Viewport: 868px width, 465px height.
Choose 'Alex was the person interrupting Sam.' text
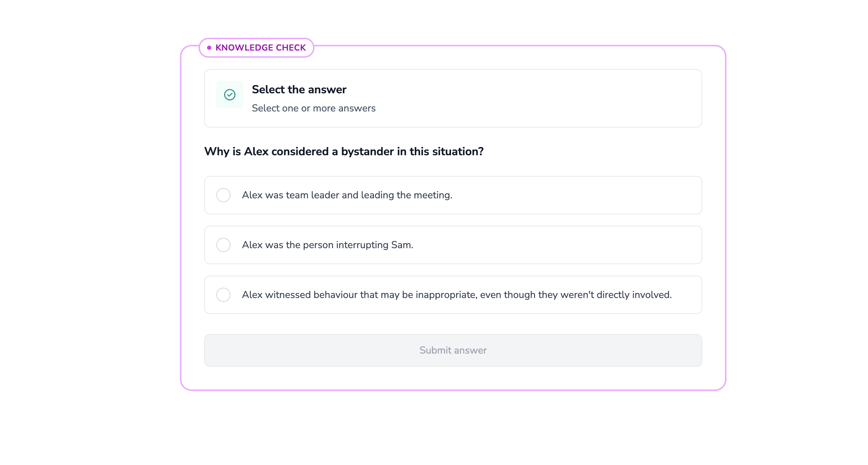point(328,245)
